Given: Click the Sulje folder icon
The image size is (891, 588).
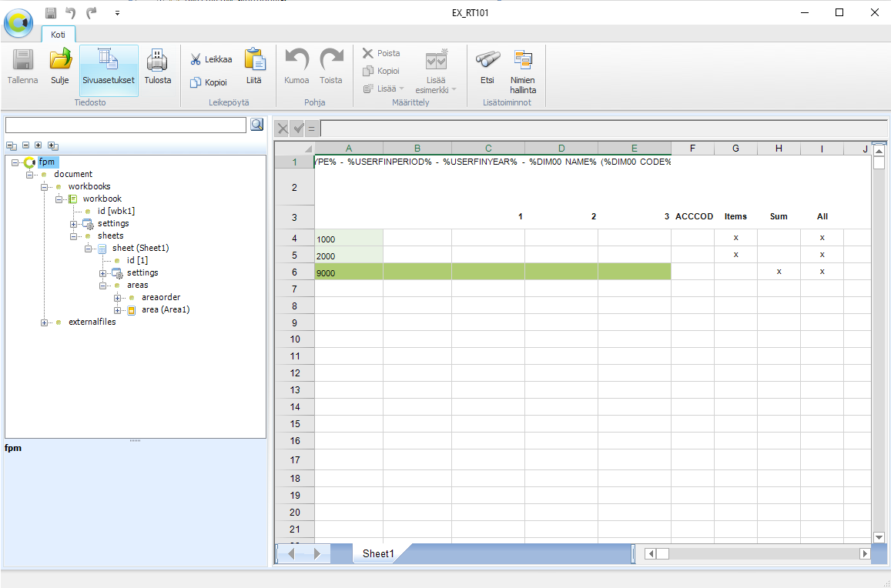Looking at the screenshot, I should 59,60.
